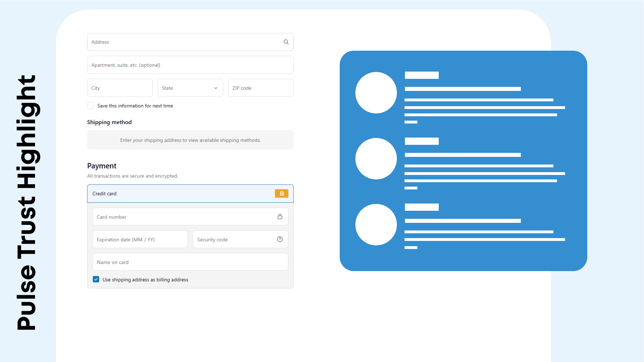Screen dimensions: 644x362
Task: Select the Name on card field
Action: (190, 262)
